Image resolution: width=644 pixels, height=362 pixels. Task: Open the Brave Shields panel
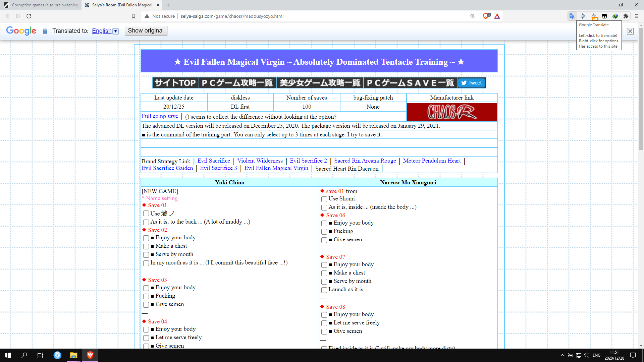486,16
